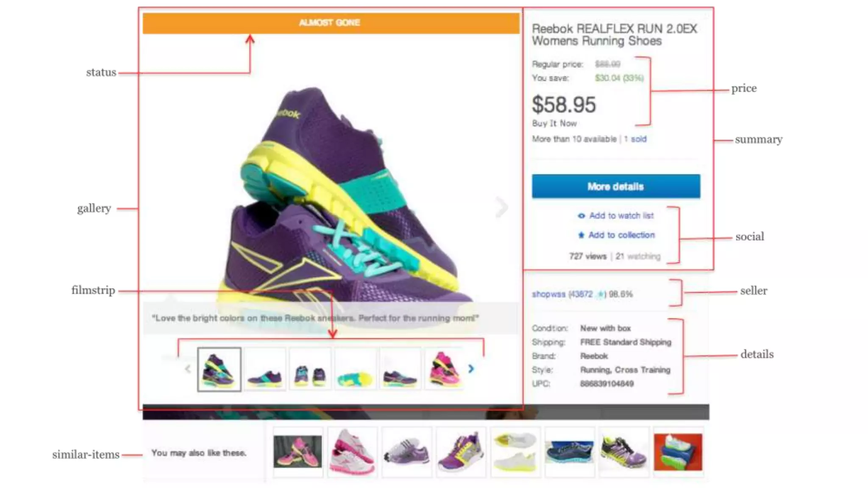Viewport: 868px width, 488px height.
Task: Open the Add to collection link
Action: 621,235
